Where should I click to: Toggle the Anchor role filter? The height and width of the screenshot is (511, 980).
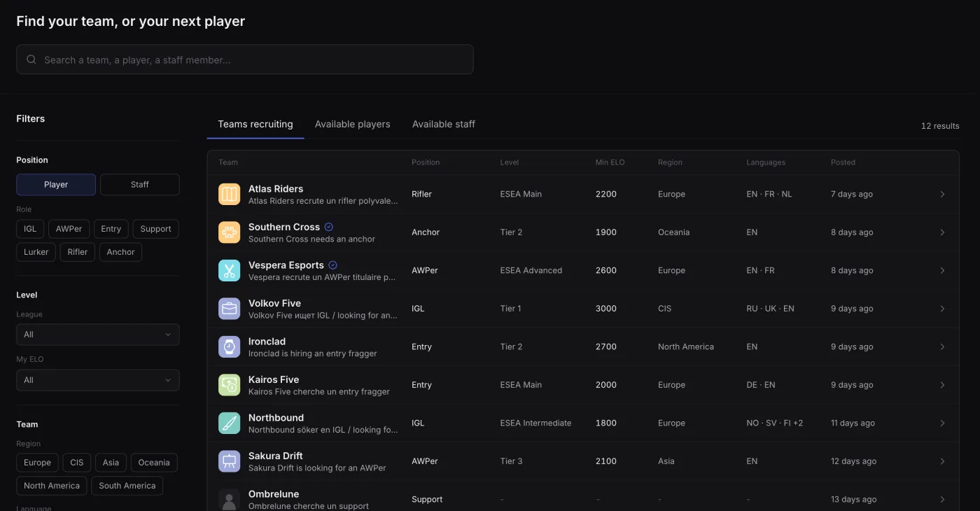pyautogui.click(x=121, y=252)
